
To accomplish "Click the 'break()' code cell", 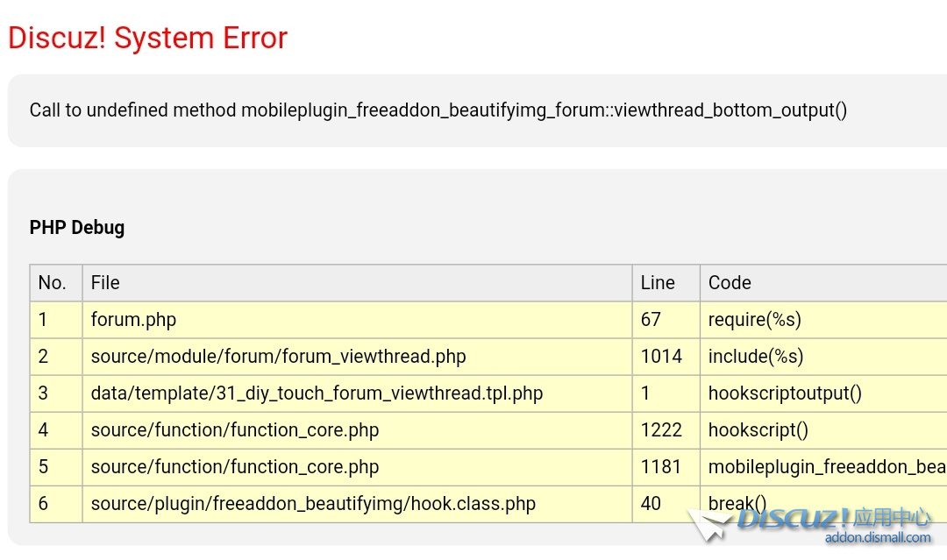I will (x=823, y=504).
